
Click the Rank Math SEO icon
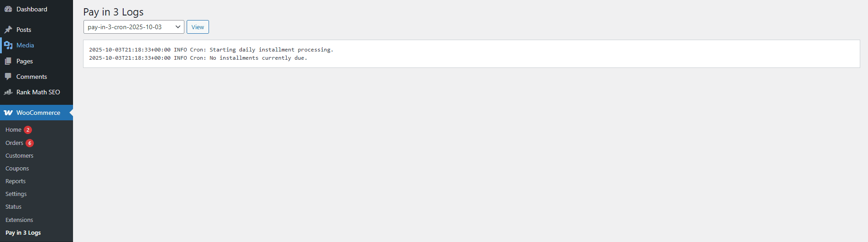pos(8,92)
